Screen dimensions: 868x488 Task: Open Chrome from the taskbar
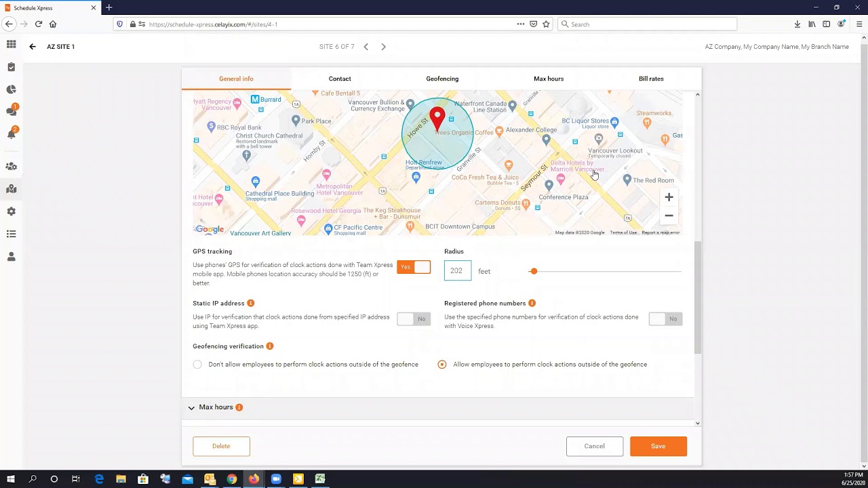click(231, 479)
